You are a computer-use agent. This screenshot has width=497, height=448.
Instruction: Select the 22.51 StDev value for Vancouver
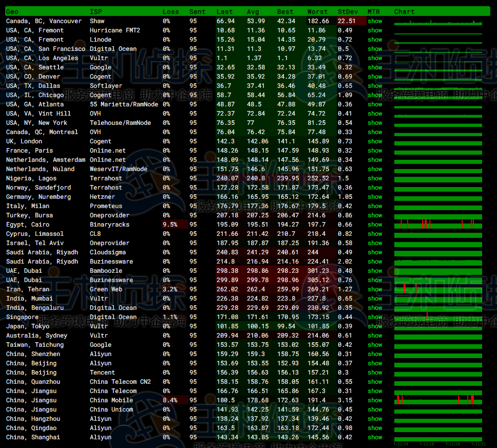point(347,21)
